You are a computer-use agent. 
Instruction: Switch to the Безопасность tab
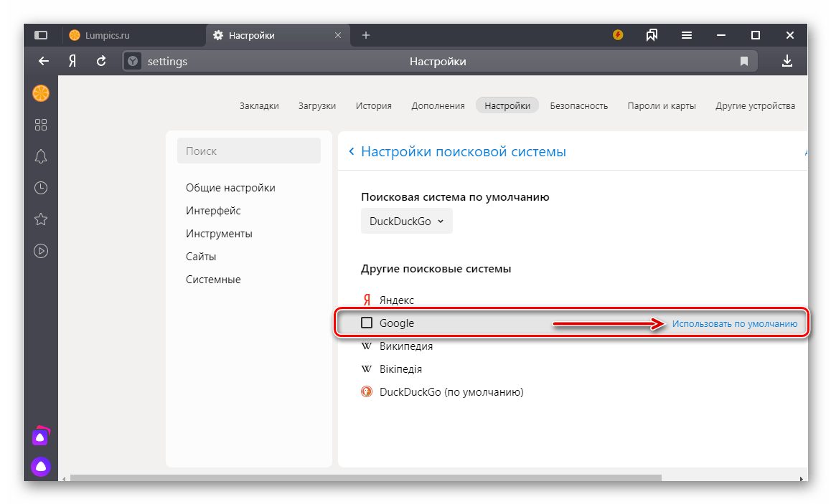tap(578, 105)
